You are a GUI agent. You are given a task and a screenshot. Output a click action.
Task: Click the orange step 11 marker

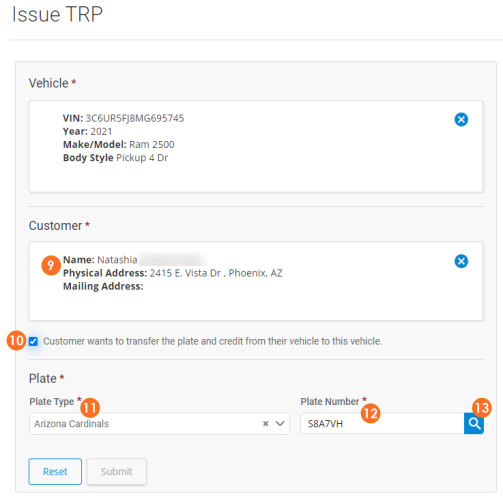point(90,408)
